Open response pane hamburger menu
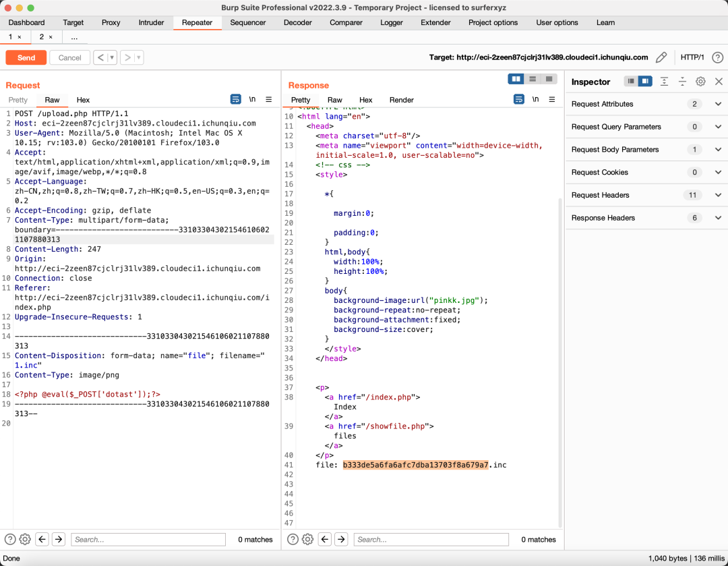Screen dimensions: 728x566 pos(552,99)
